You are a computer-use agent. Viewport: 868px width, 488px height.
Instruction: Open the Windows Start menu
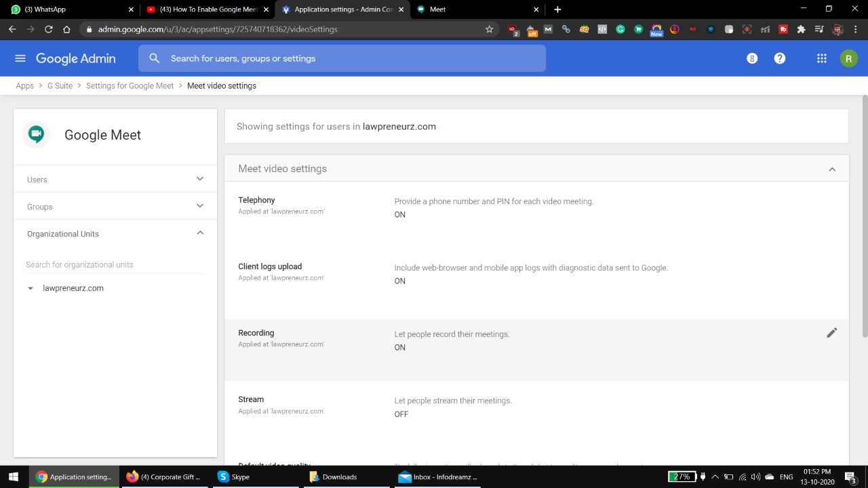pos(14,476)
